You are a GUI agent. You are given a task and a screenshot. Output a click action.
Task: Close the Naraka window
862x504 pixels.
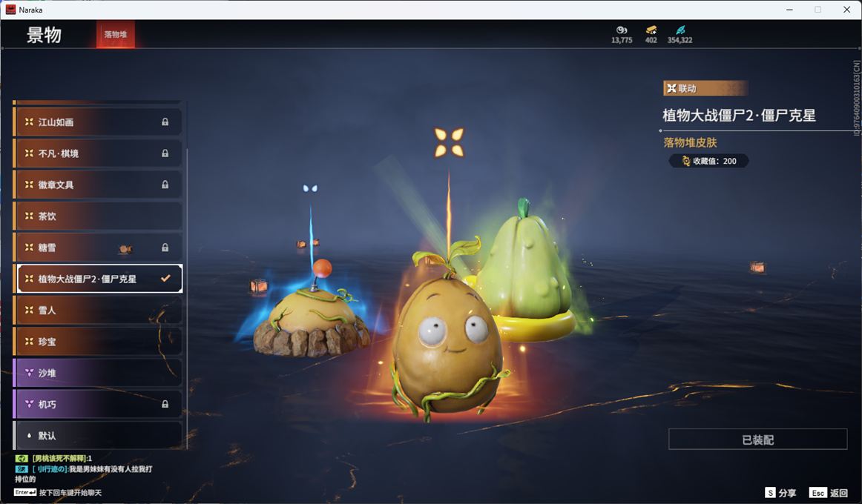pos(846,10)
